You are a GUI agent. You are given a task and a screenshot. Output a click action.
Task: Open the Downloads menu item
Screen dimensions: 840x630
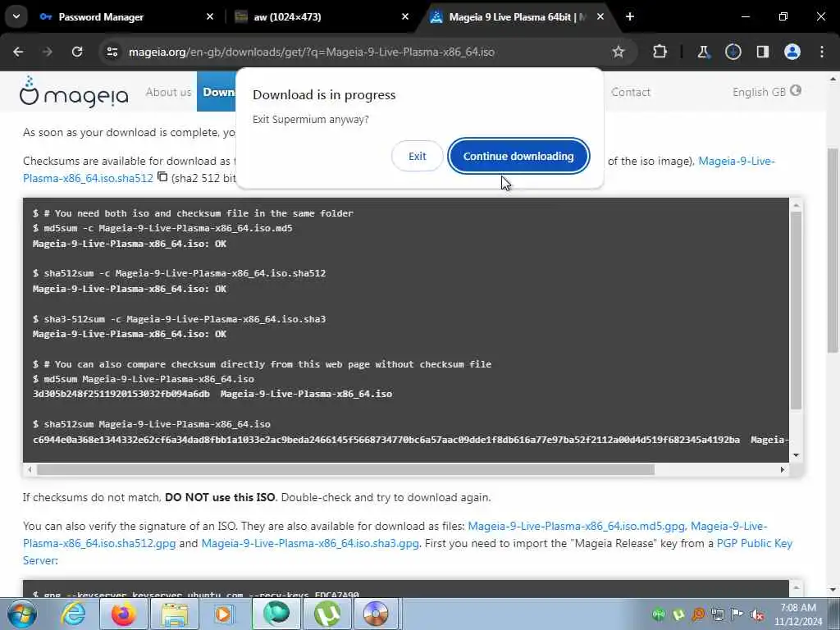pyautogui.click(x=217, y=92)
